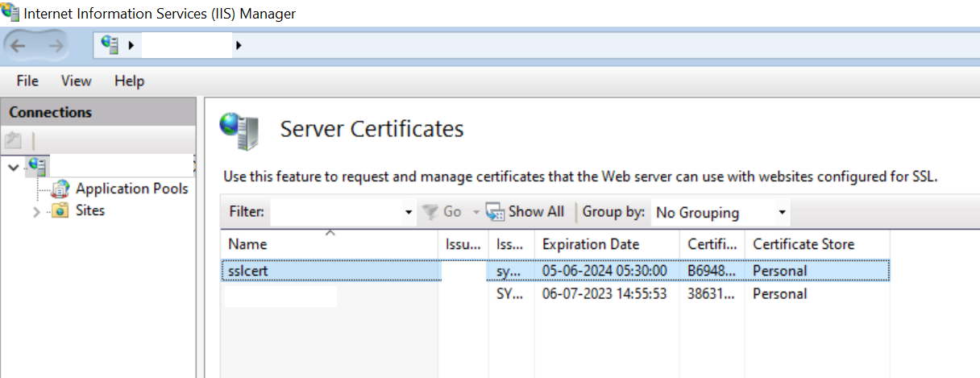Sort by the Expiration Date column header
Viewport: 980px width, 378px height.
[x=591, y=244]
